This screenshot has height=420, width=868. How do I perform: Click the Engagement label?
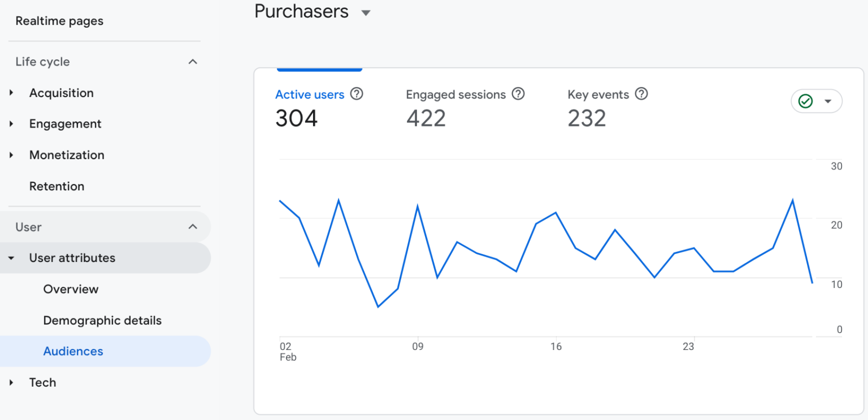click(x=66, y=124)
